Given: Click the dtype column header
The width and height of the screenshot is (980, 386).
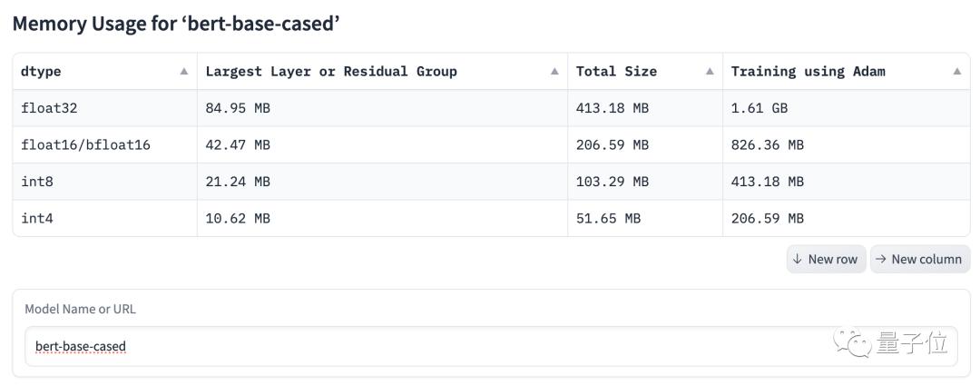Looking at the screenshot, I should [41, 71].
